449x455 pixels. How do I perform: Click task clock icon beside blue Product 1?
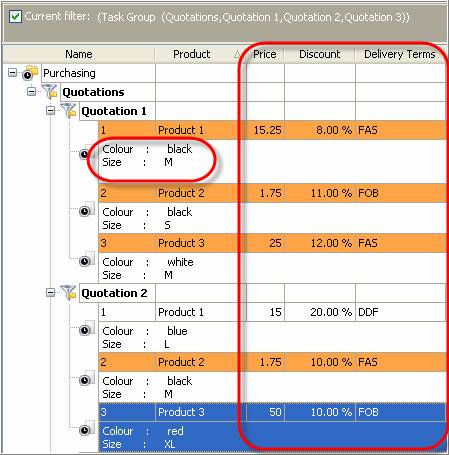point(87,329)
